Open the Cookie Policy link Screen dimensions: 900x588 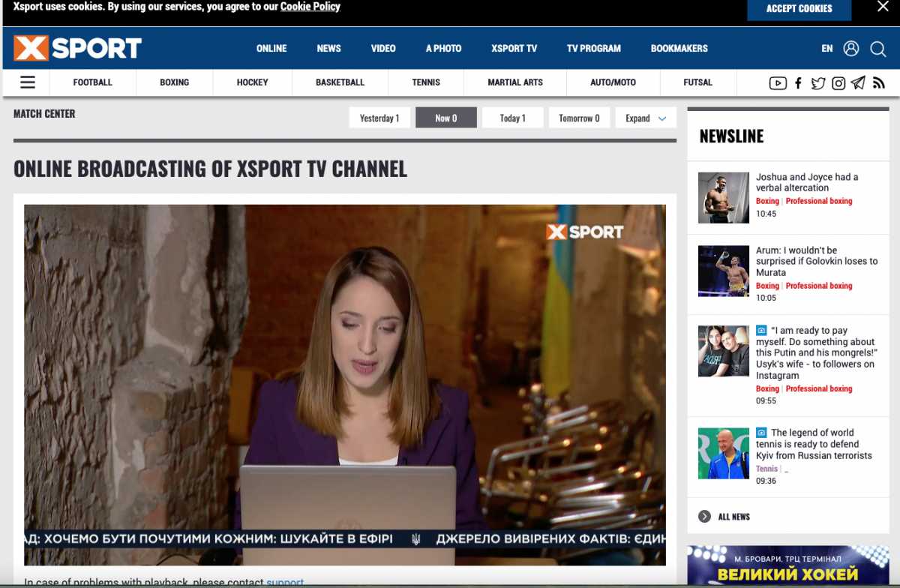tap(310, 7)
